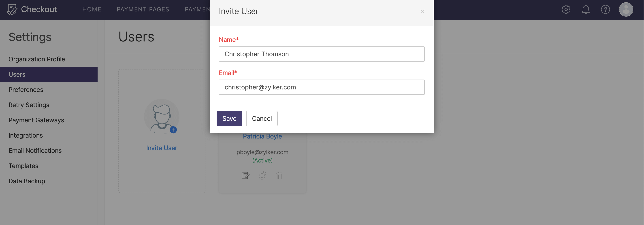Open the help question-mark icon
The width and height of the screenshot is (644, 225).
coord(606,9)
